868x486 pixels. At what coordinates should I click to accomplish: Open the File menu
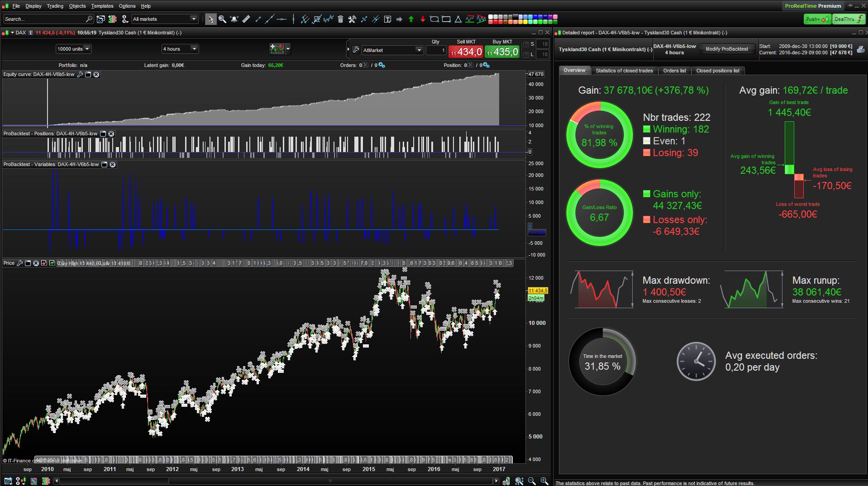coord(16,6)
